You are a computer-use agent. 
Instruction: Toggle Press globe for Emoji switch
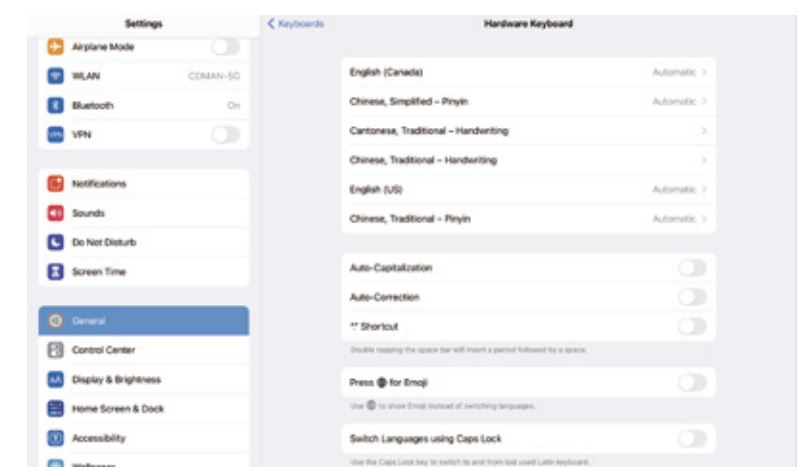click(692, 382)
